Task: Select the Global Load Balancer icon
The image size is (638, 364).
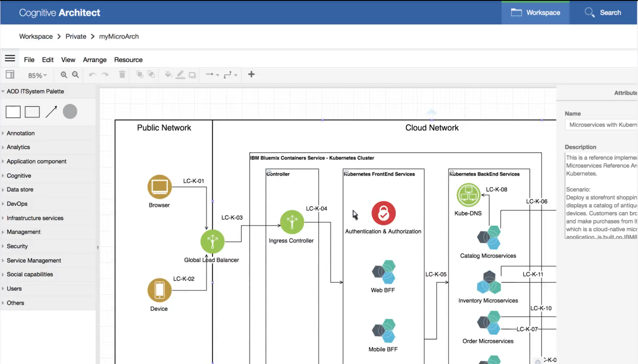Action: pyautogui.click(x=212, y=242)
